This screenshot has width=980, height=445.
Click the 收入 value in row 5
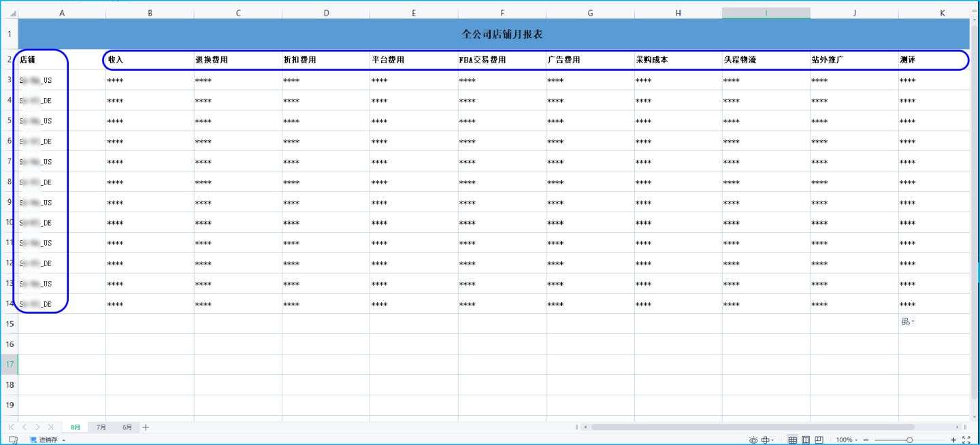pyautogui.click(x=150, y=121)
